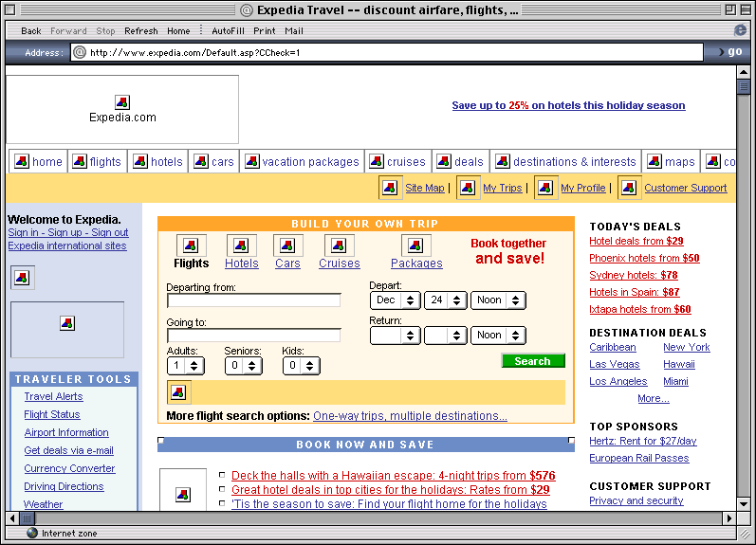Click the Packages icon in Build Your Own Trip
Image resolution: width=756 pixels, height=545 pixels.
click(x=415, y=245)
